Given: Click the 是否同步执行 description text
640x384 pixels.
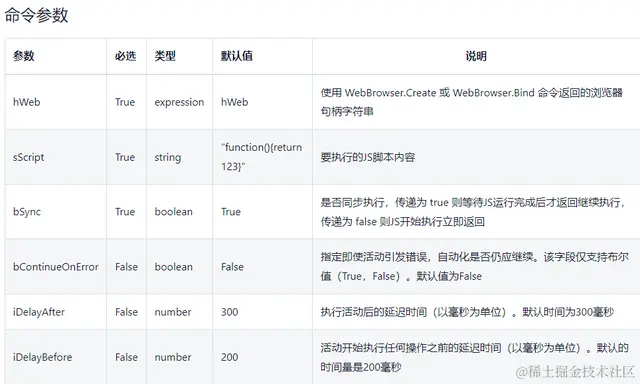Looking at the screenshot, I should click(473, 212).
